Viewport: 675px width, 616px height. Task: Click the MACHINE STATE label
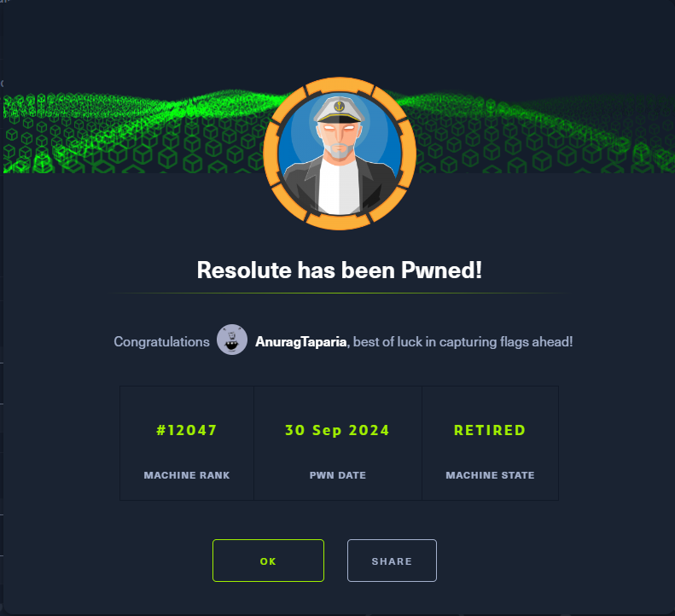tap(490, 475)
